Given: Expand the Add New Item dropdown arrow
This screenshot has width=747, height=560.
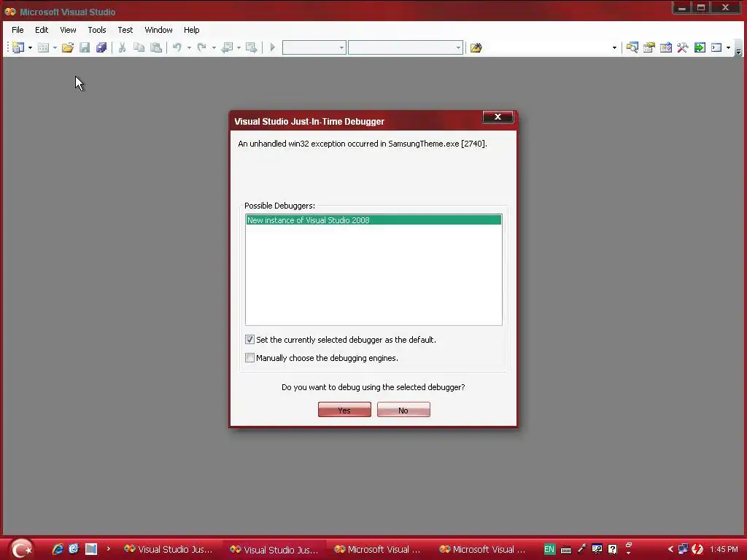Looking at the screenshot, I should click(55, 47).
